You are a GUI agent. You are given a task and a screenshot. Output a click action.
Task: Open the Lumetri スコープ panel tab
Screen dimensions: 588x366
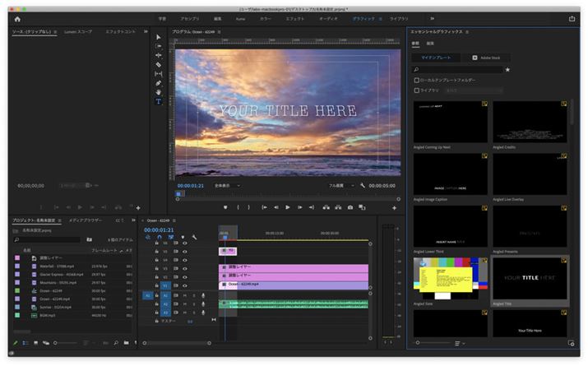tap(78, 32)
